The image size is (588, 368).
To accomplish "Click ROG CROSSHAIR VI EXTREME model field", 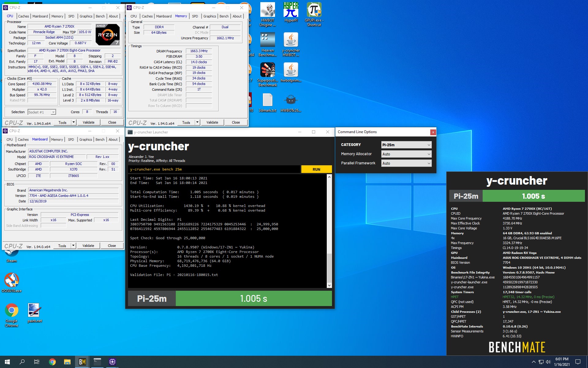I will pyautogui.click(x=57, y=157).
